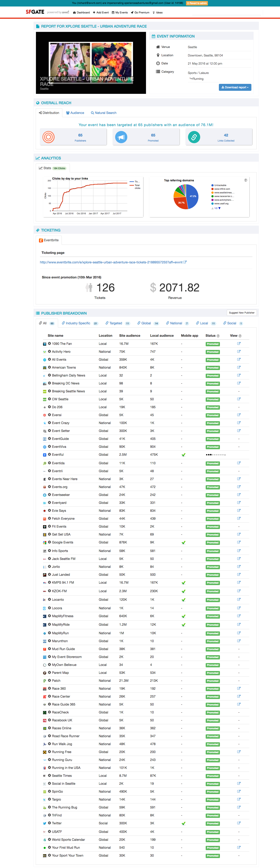280x868 pixels.
Task: Open external view link for Your First Mud Run
Action: [239, 847]
